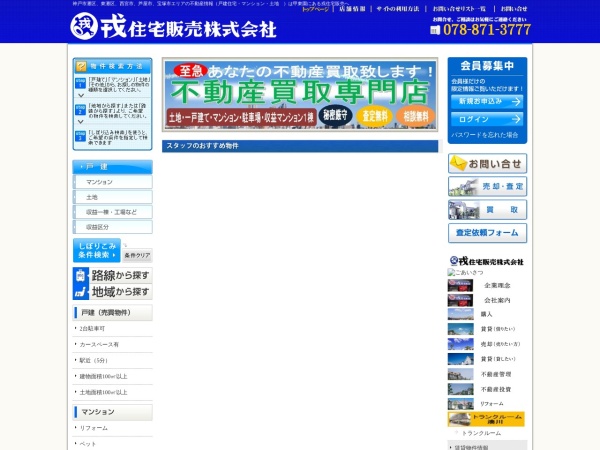
Task: Select マンション in the left category list
Action: click(112, 182)
